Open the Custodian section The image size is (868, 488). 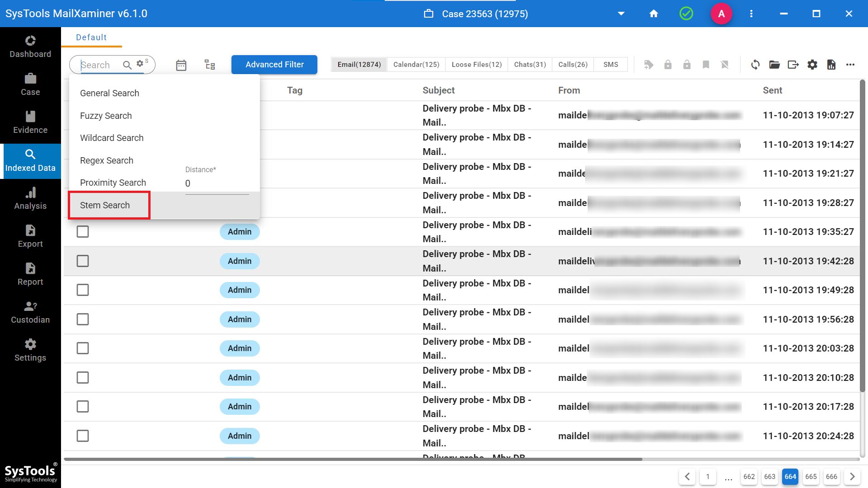pos(30,312)
